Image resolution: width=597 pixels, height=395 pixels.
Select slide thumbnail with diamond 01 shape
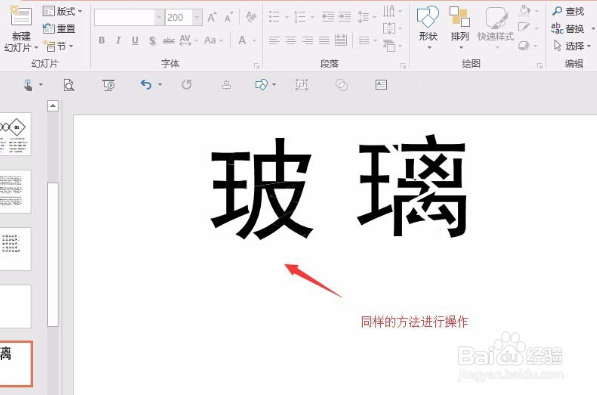15,134
